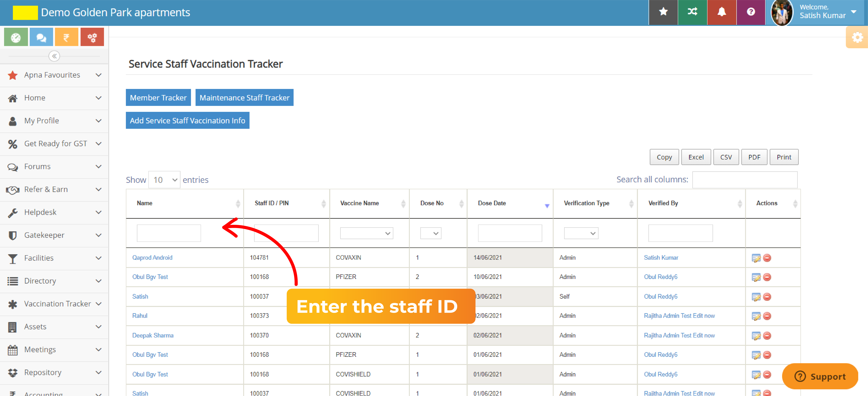868x396 pixels.
Task: Sort by Dose Date column
Action: [x=510, y=203]
